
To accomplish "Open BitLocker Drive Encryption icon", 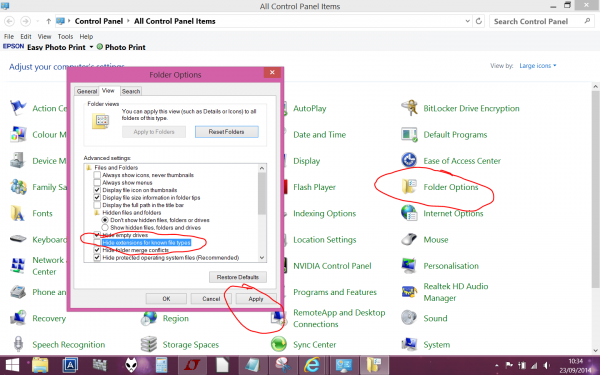I will pyautogui.click(x=409, y=108).
